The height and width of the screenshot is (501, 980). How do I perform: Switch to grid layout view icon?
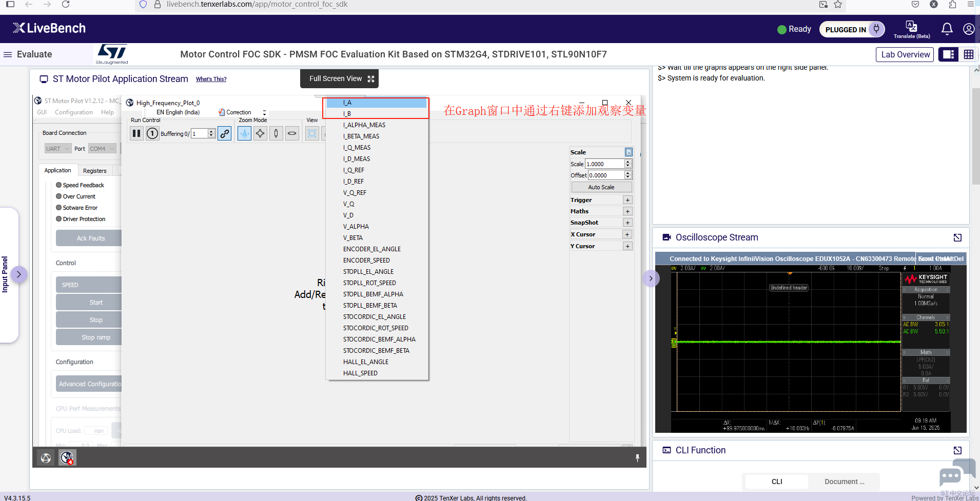click(969, 54)
